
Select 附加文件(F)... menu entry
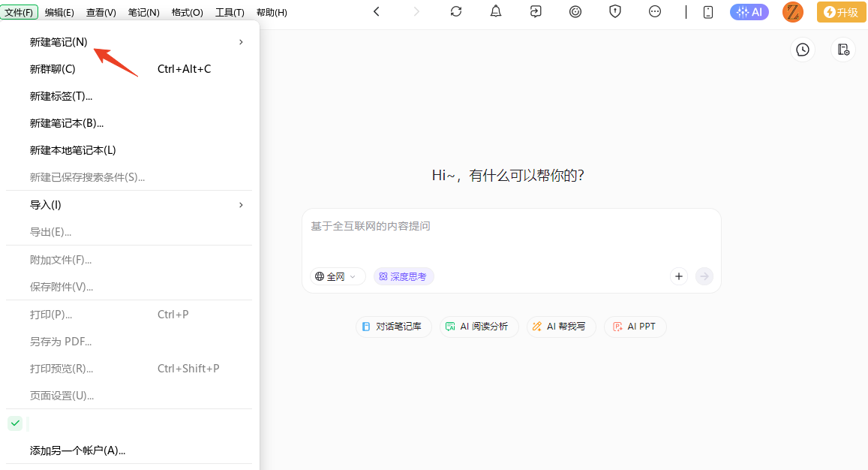pyautogui.click(x=129, y=260)
